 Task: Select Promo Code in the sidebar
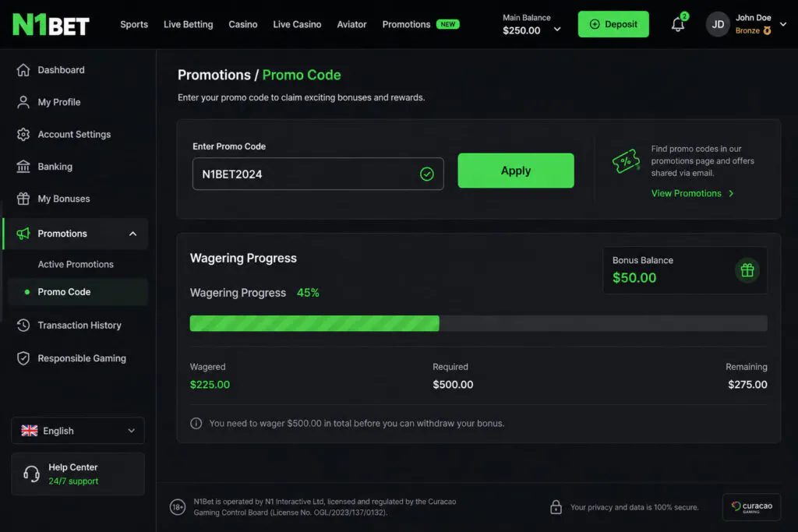78,292
